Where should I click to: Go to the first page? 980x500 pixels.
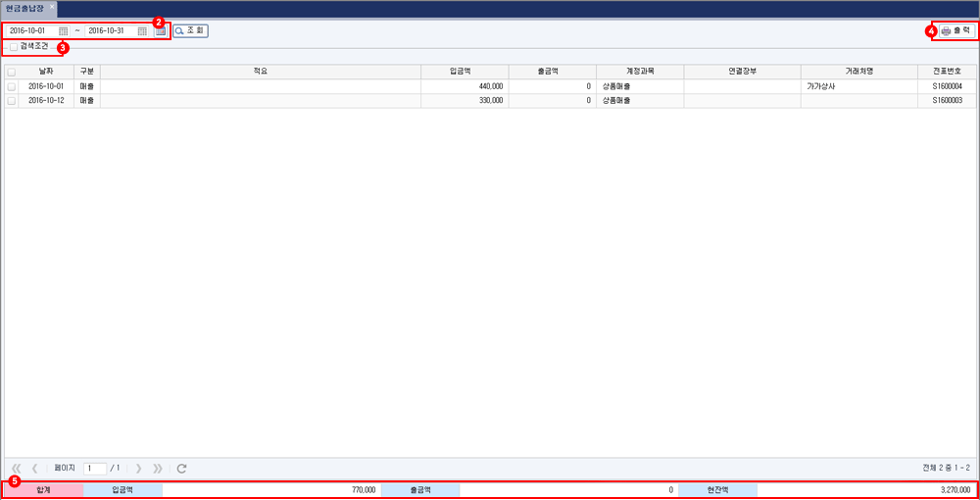click(x=17, y=468)
